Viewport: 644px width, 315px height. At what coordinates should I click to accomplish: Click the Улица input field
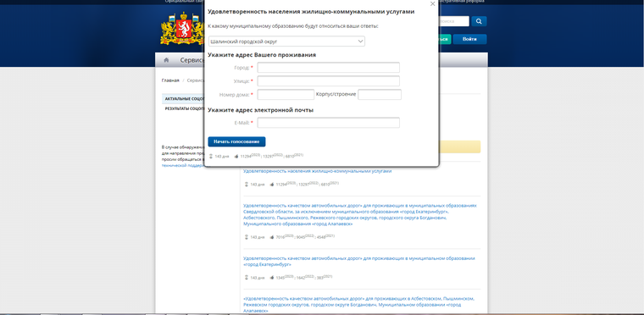coord(328,81)
